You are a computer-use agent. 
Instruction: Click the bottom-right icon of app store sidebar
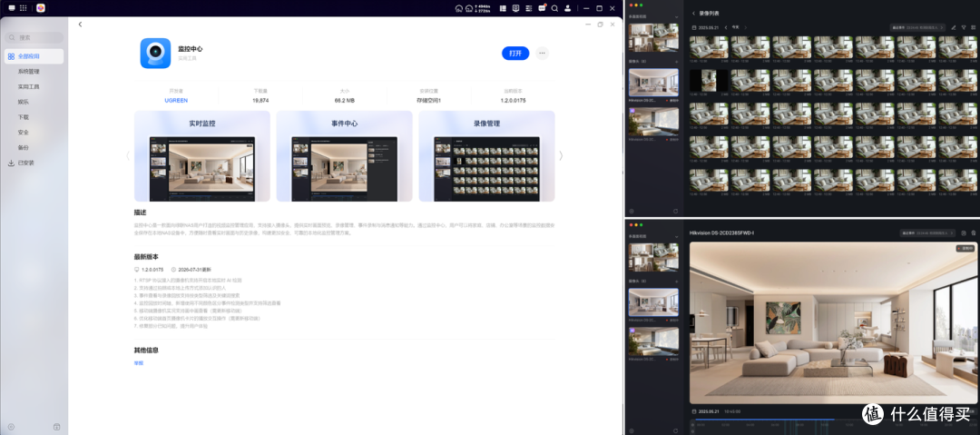click(x=56, y=427)
